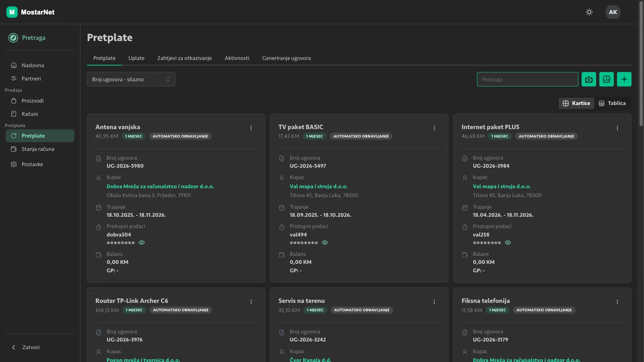Switch to the Uplate tab

(136, 58)
